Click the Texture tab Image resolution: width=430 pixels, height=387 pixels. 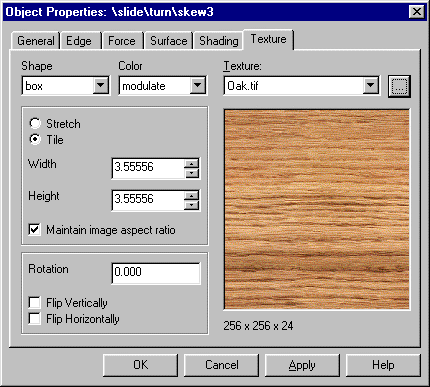[269, 39]
